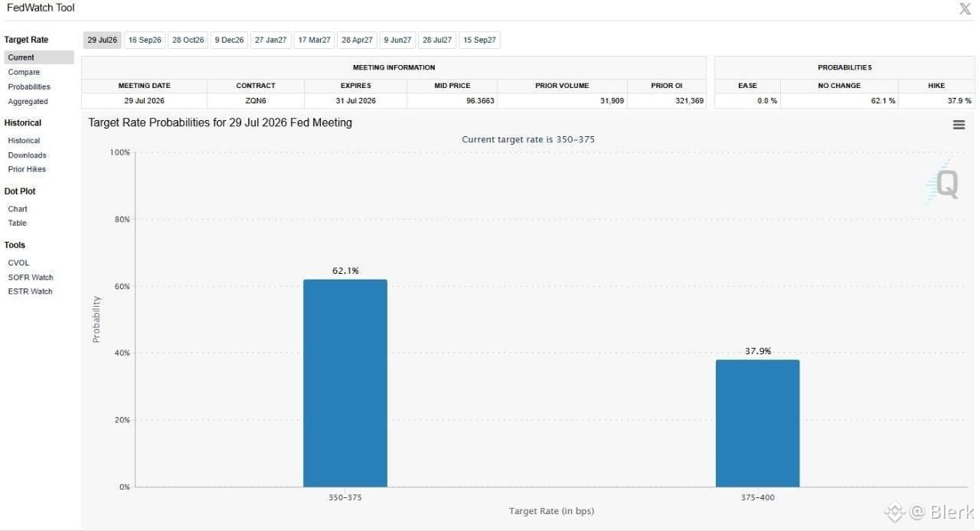Select the 28 Apr27 meeting tab

click(x=358, y=40)
